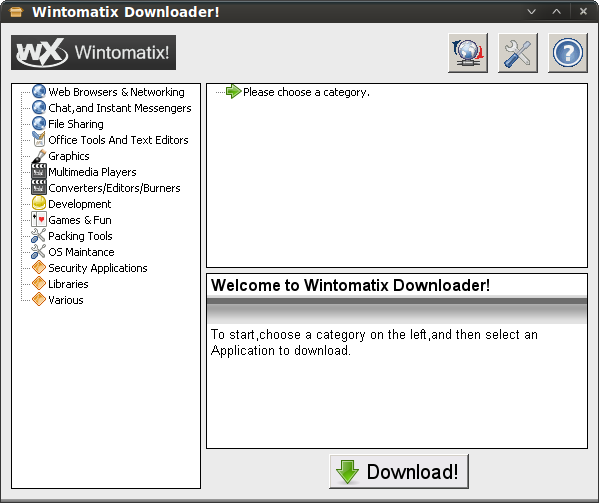
Task: Maximize window using title bar up chevron
Action: tap(557, 11)
